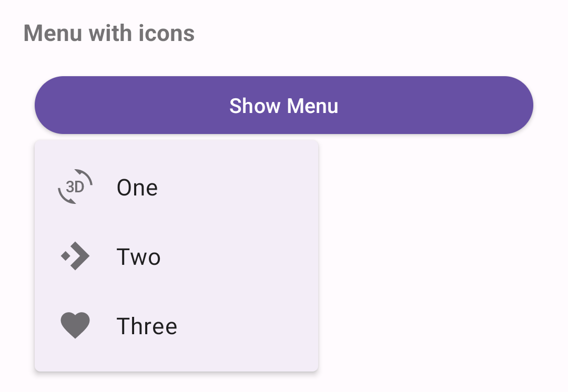The image size is (568, 392).
Task: Click the chevron-right icon on the Two row
Action: (x=75, y=256)
